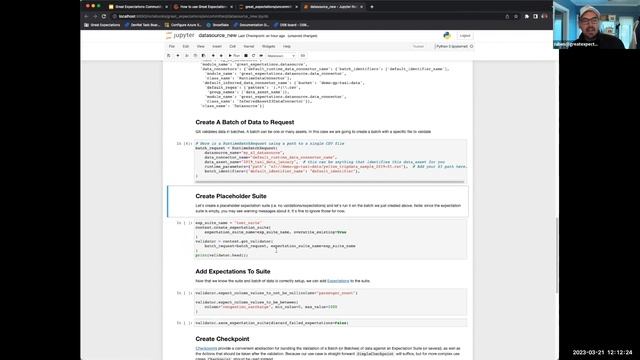The height and width of the screenshot is (360, 640).
Task: Open the Kernel menu
Action: tap(249, 47)
